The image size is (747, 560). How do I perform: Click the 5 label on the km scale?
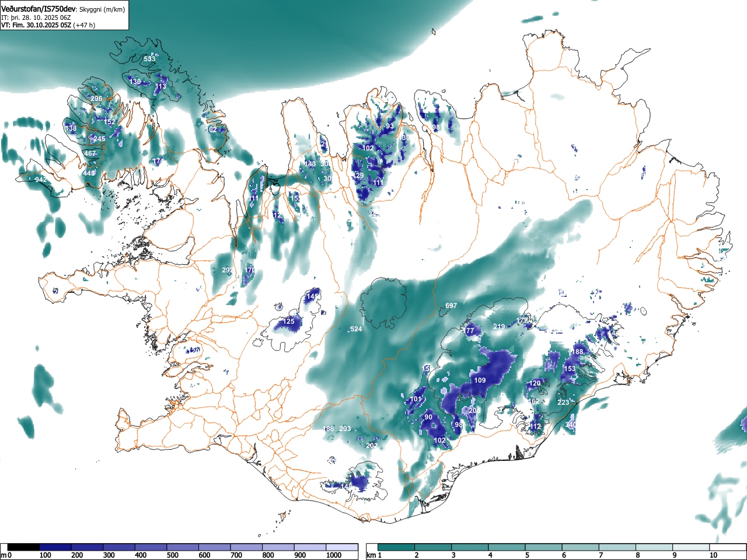(x=527, y=555)
